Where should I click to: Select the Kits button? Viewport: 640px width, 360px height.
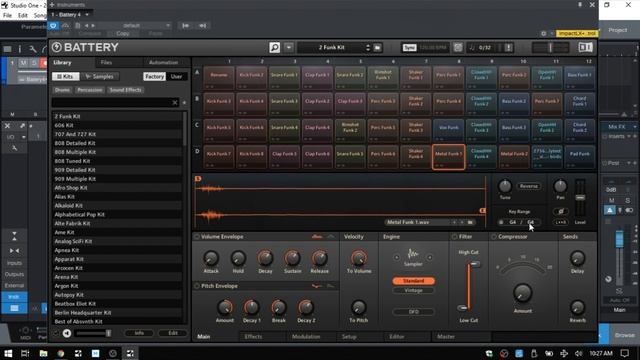[x=65, y=76]
